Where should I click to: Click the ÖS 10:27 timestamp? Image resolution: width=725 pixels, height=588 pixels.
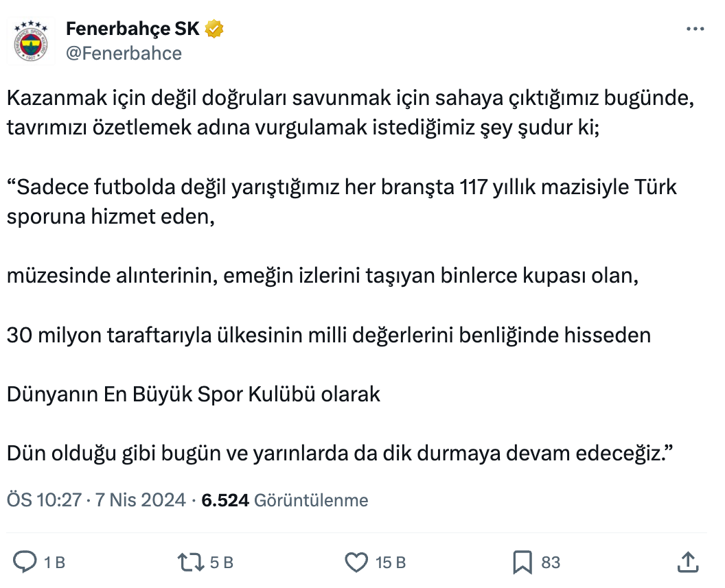[44, 500]
